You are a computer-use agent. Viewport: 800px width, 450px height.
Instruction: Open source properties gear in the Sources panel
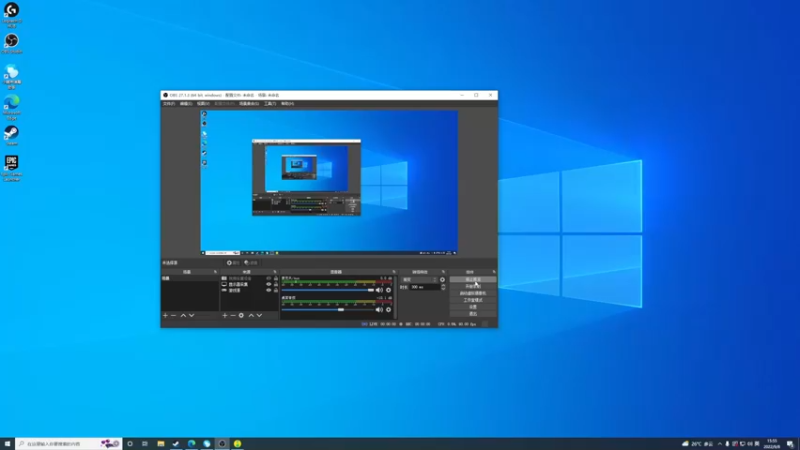[241, 315]
